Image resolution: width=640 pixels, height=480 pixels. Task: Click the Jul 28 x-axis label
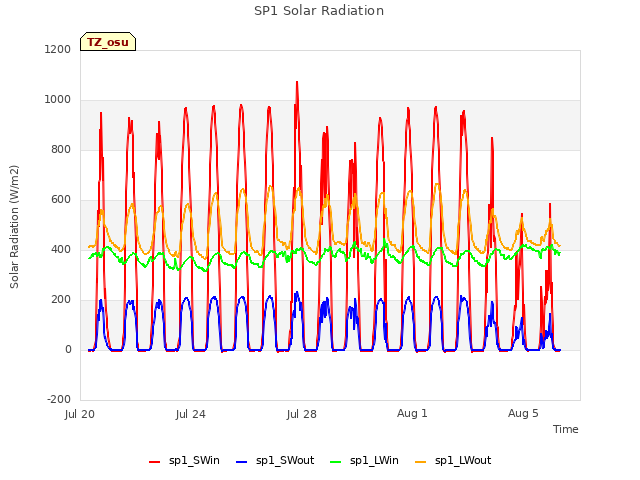click(x=302, y=414)
